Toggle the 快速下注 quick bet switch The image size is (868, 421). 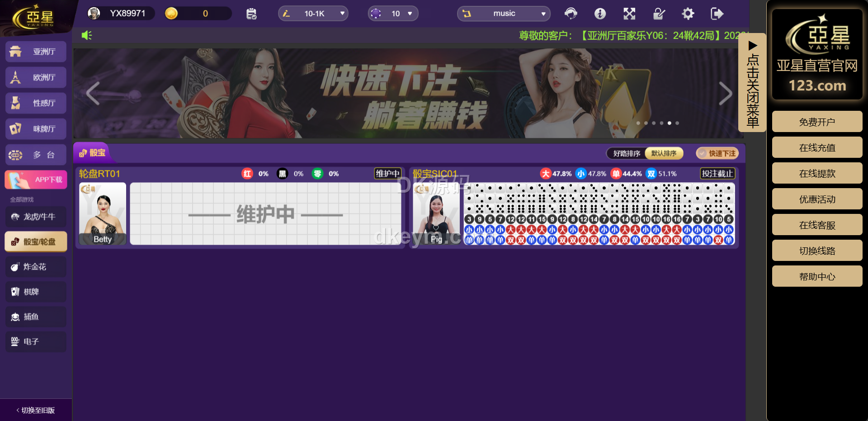click(x=717, y=154)
